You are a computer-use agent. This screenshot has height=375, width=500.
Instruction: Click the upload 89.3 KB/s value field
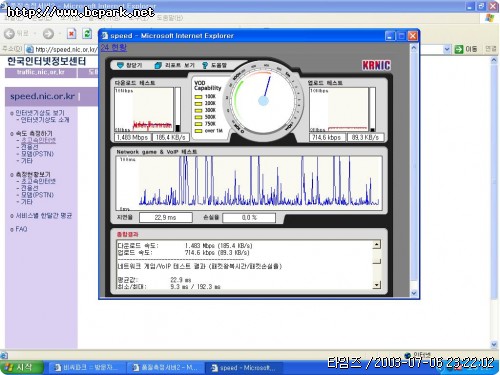click(365, 137)
